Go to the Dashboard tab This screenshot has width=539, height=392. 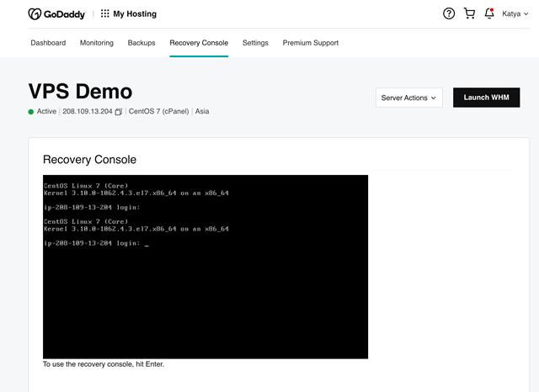coord(48,43)
